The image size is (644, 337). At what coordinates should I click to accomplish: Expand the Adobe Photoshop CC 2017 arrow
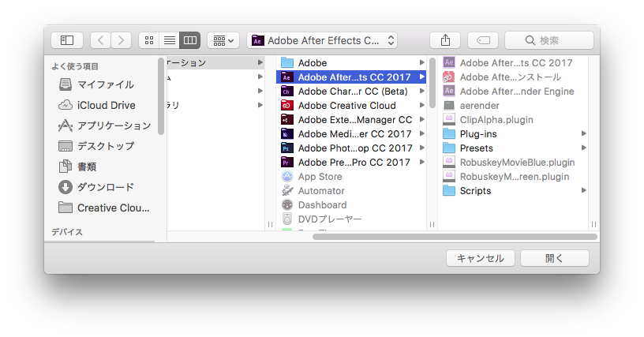tap(421, 148)
